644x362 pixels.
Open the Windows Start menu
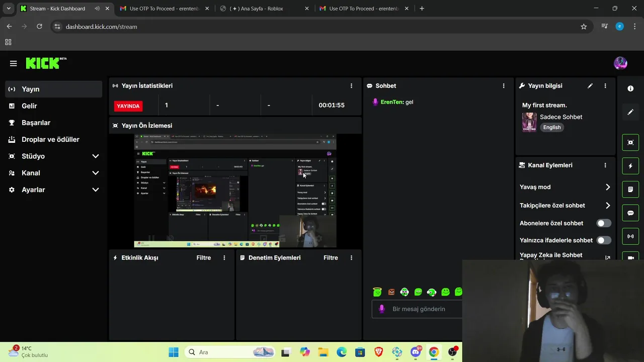coord(174,352)
